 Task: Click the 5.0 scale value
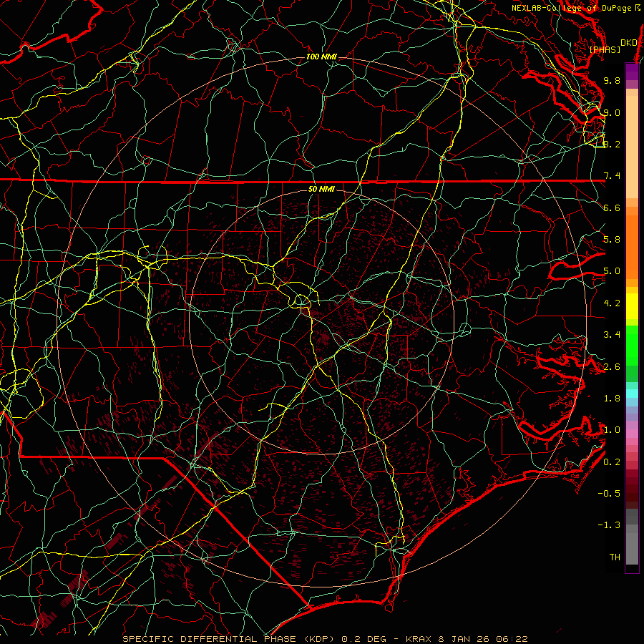pyautogui.click(x=612, y=271)
